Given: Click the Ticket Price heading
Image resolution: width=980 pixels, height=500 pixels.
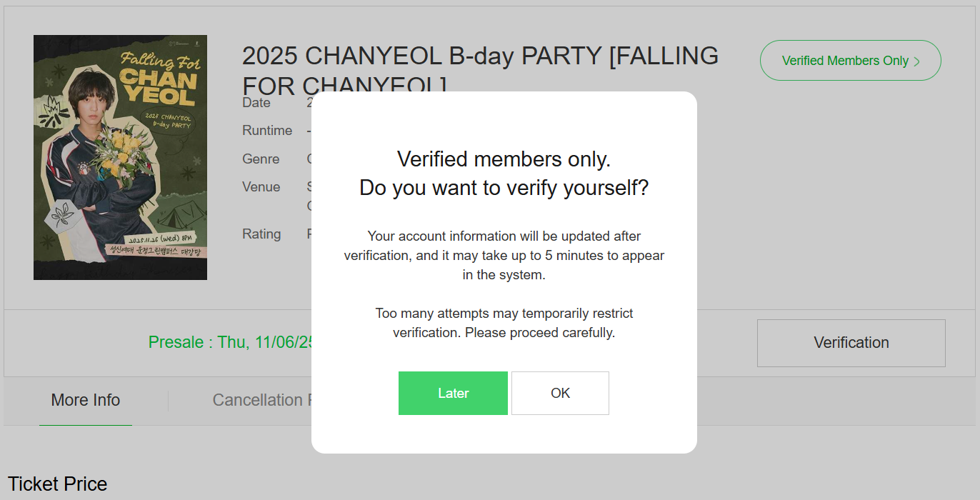Looking at the screenshot, I should [58, 484].
